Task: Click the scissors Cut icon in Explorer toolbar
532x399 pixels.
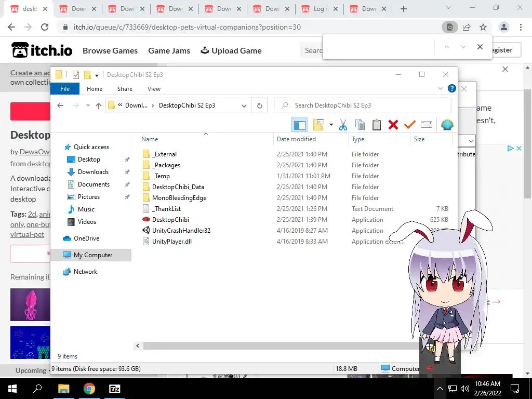Action: point(343,125)
